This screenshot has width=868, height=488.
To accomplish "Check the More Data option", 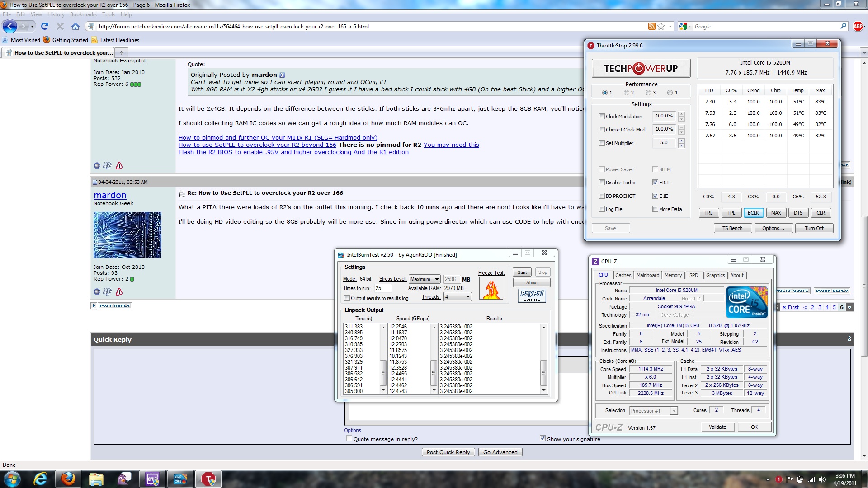I will click(655, 209).
